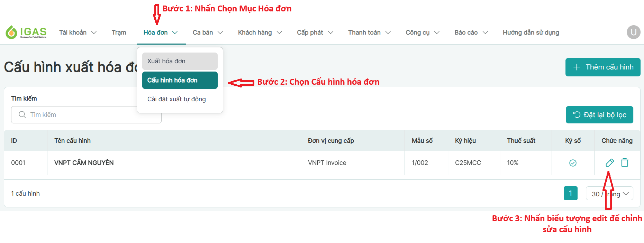Image resolution: width=644 pixels, height=243 pixels.
Task: Open the Trạm navigation item
Action: coord(119,32)
